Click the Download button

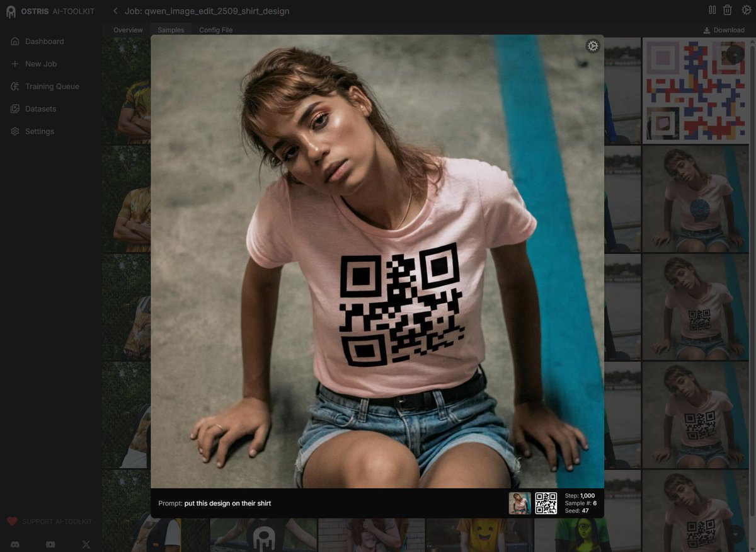coord(724,30)
